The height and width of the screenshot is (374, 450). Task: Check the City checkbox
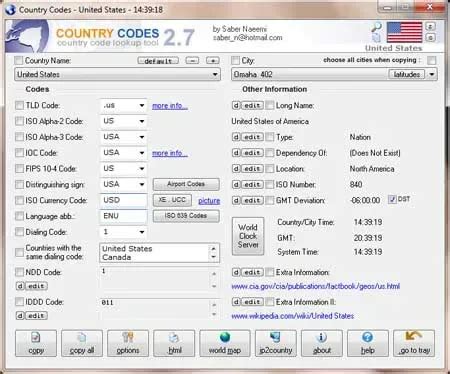pyautogui.click(x=236, y=60)
